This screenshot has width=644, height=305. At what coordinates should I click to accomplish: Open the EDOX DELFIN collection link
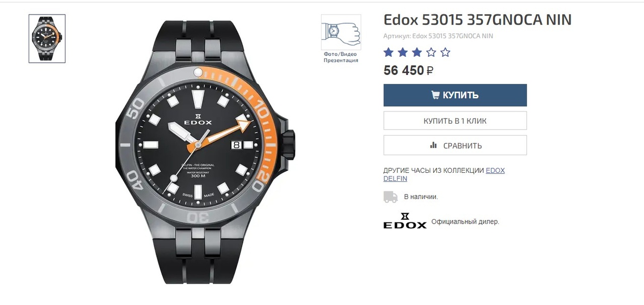(x=444, y=174)
